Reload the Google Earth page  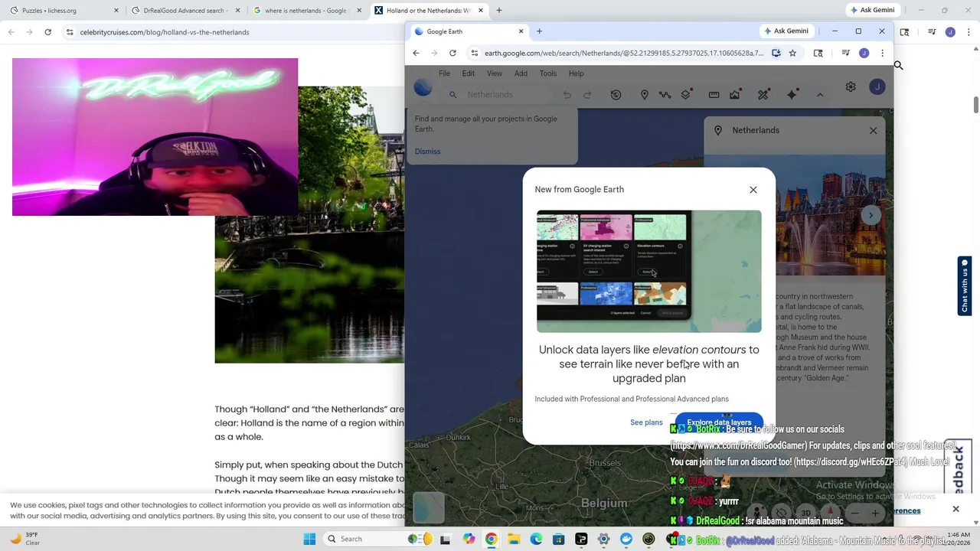(x=452, y=53)
